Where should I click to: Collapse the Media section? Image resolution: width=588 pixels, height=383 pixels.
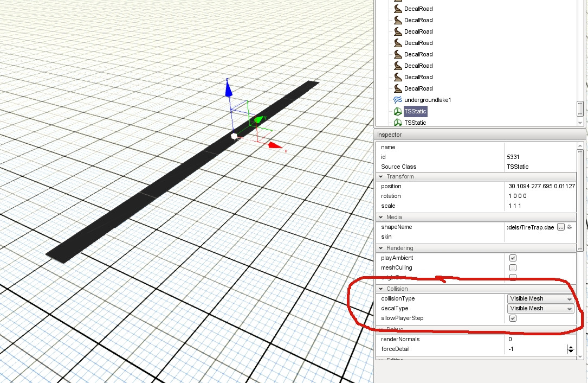381,217
